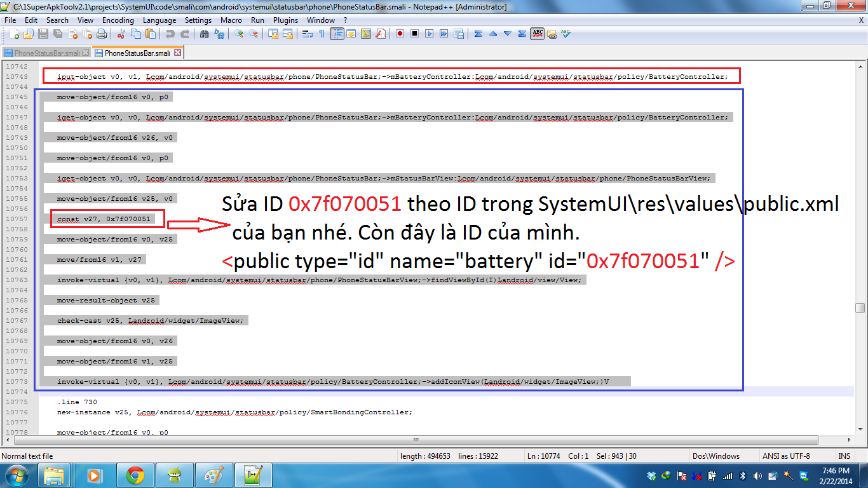Click the Replace icon in the toolbar
The image size is (868, 488).
[219, 34]
